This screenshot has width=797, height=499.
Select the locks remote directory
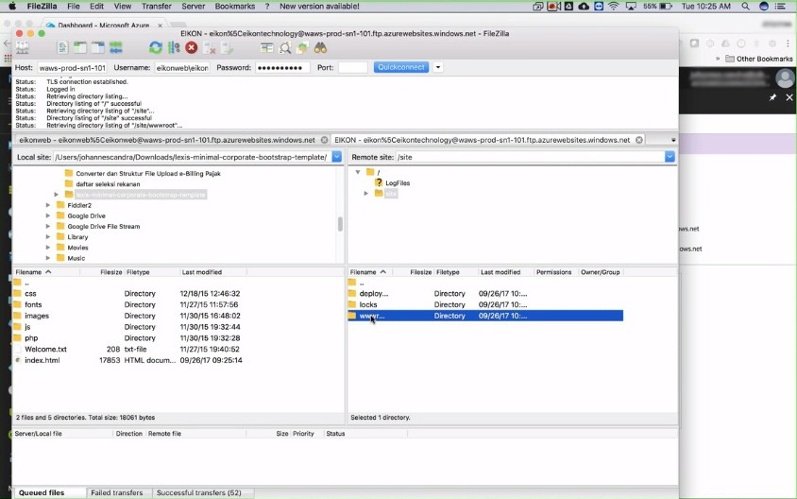pos(369,305)
